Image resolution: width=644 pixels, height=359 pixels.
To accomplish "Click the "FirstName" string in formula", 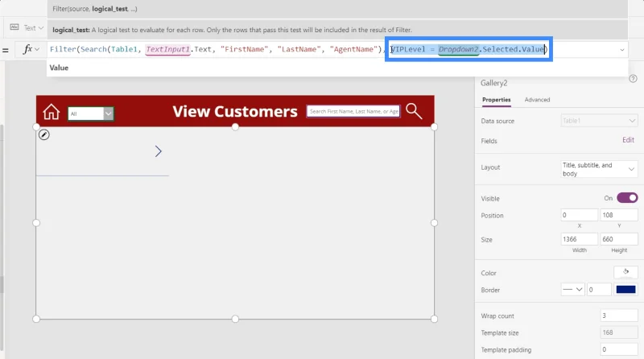I will (245, 49).
